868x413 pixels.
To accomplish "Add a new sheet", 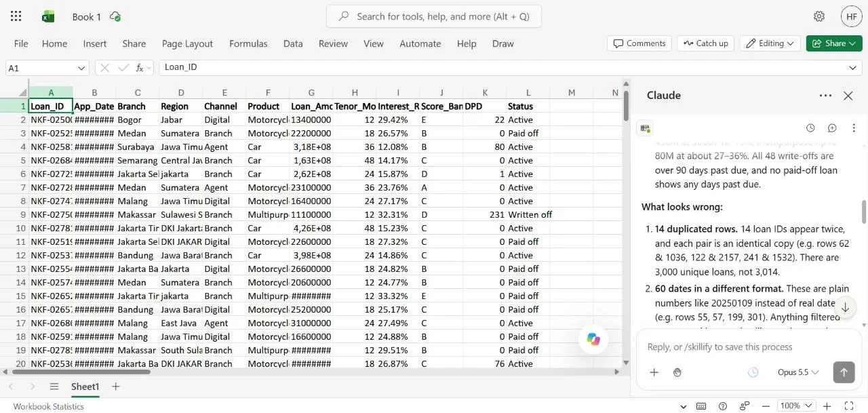I will (x=116, y=387).
